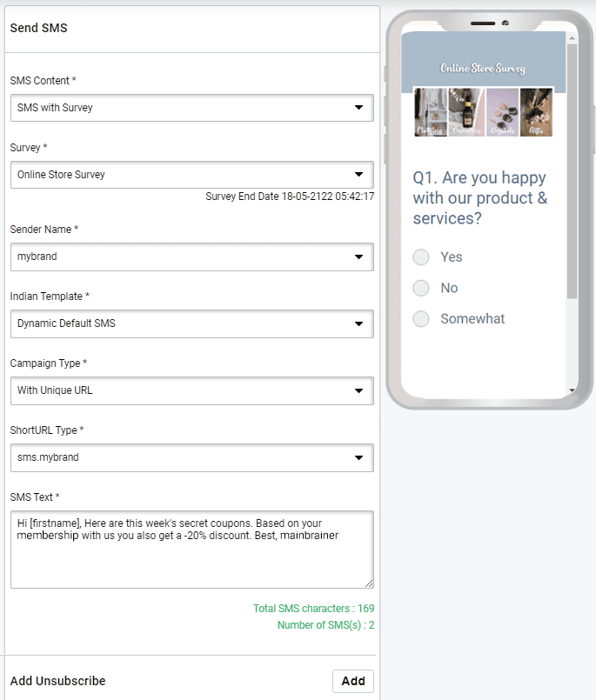The height and width of the screenshot is (700, 596).
Task: Click the phone preview scrollbar track
Action: [572, 217]
